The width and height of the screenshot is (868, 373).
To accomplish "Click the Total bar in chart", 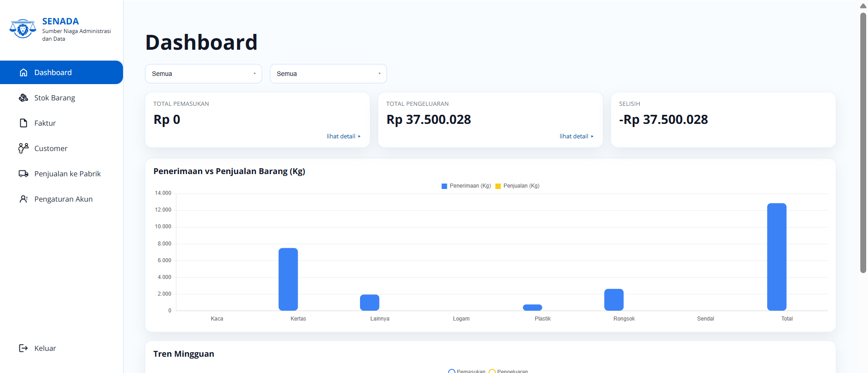I will click(x=777, y=257).
